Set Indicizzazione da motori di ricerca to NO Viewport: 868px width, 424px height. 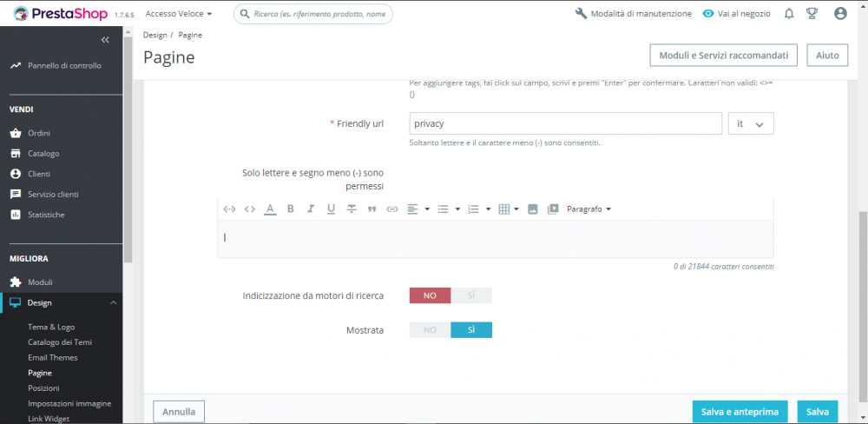click(x=431, y=295)
